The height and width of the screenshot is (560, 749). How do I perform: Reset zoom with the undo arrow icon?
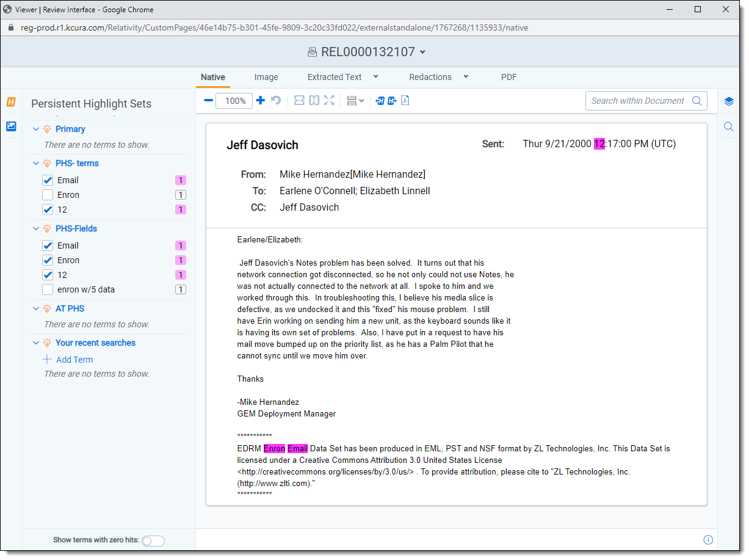click(x=276, y=101)
